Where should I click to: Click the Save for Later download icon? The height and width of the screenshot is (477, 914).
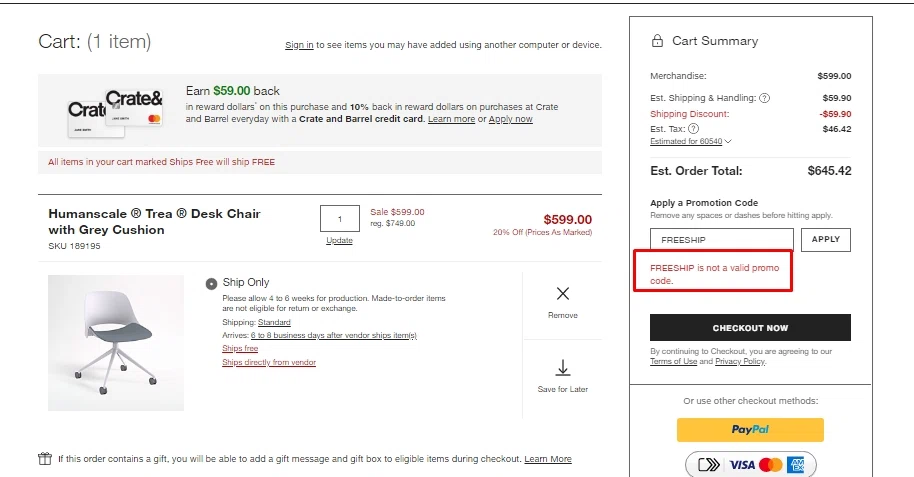[563, 368]
